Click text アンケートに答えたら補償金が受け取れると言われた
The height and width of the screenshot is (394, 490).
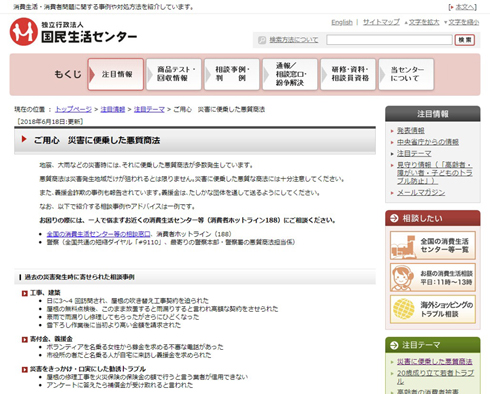coord(120,385)
